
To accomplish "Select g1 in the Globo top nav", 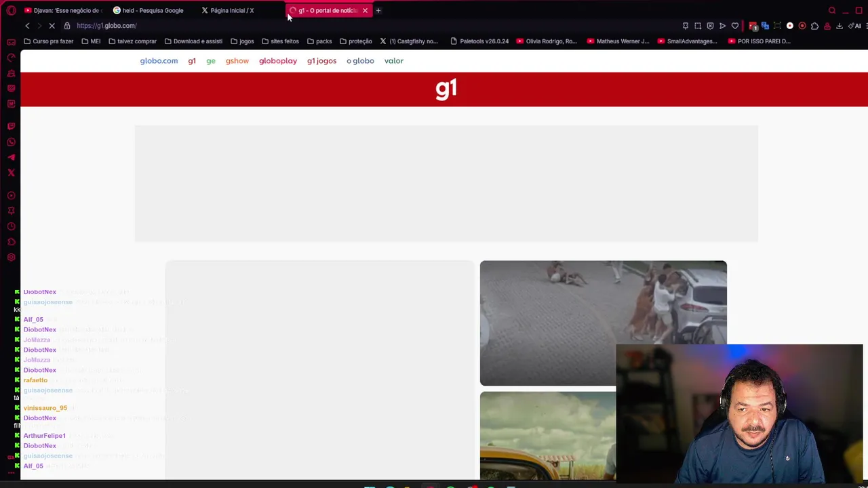I will 192,61.
